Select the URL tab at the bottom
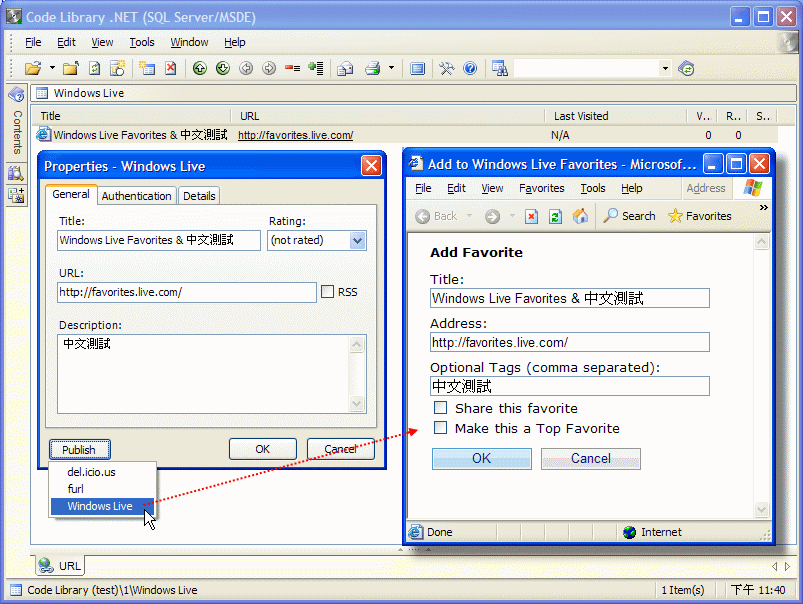Viewport: 803px width, 604px height. point(60,566)
